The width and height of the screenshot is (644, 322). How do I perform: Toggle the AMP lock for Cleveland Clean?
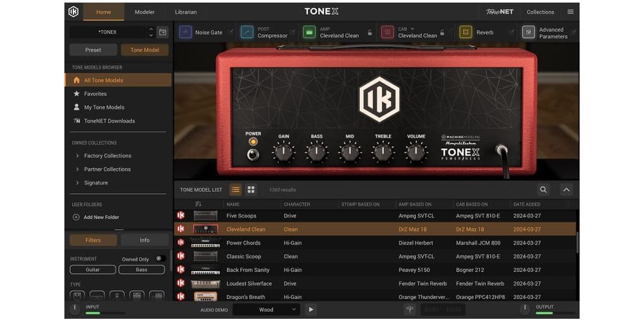pos(370,32)
